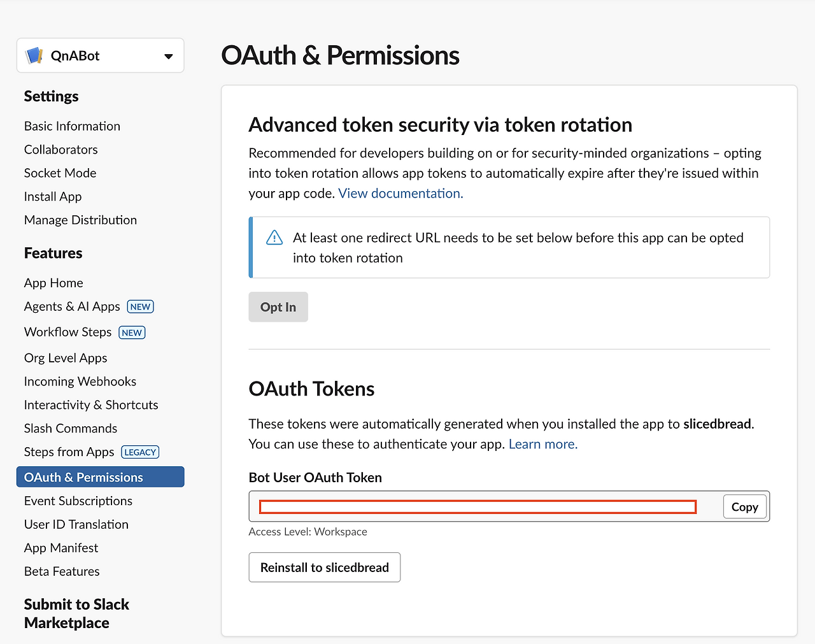Click Reinstall to slicedbread button
Image resolution: width=815 pixels, height=644 pixels.
point(324,568)
